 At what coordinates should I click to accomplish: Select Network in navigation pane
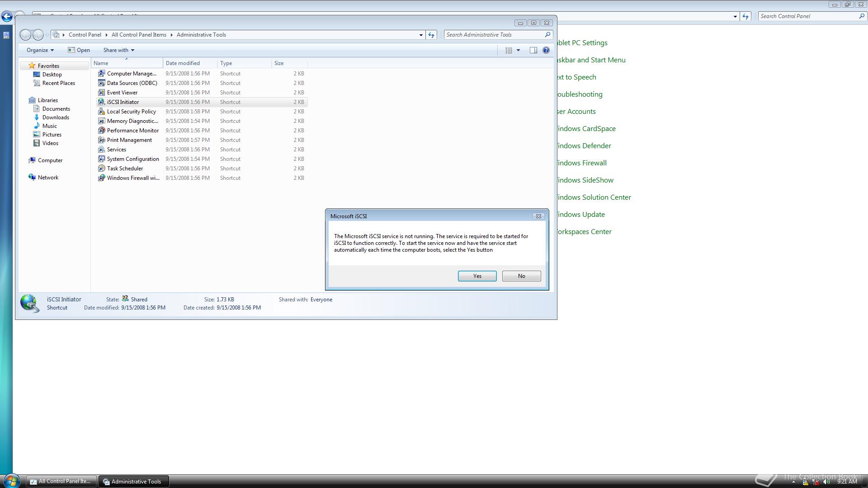pyautogui.click(x=48, y=178)
